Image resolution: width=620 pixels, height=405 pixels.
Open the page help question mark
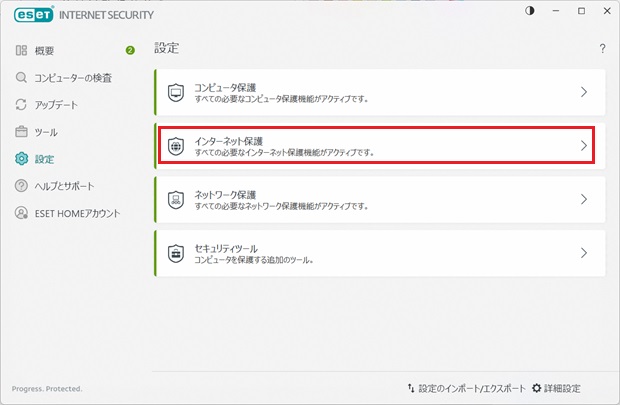pyautogui.click(x=602, y=48)
